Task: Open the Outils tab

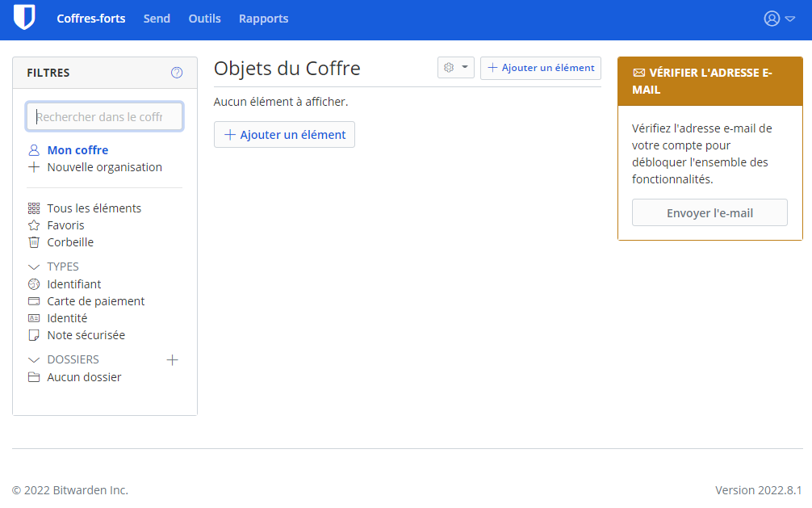Action: click(204, 19)
